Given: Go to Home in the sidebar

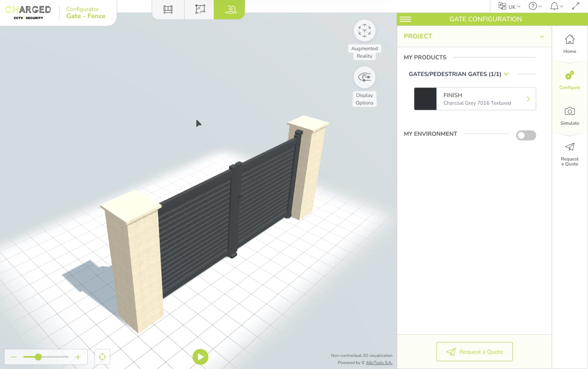Looking at the screenshot, I should coord(570,44).
